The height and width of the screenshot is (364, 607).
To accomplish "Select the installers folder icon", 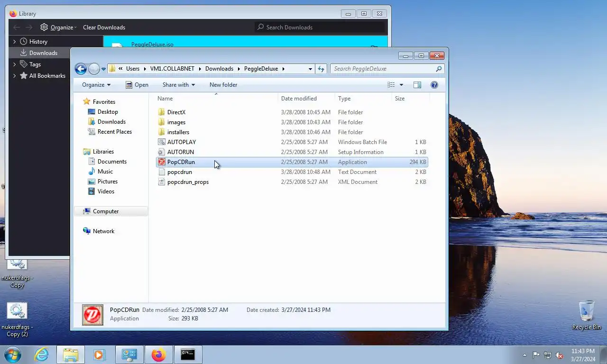I will tap(161, 132).
